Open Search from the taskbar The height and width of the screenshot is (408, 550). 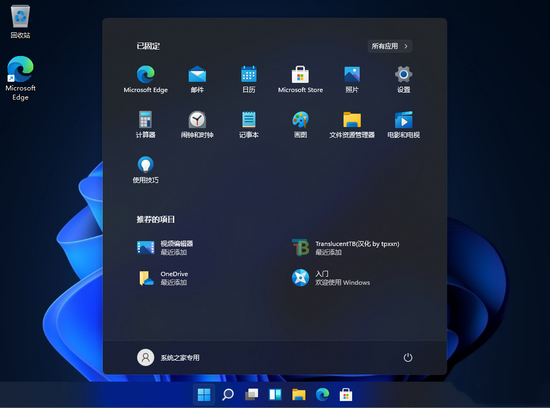pyautogui.click(x=228, y=394)
